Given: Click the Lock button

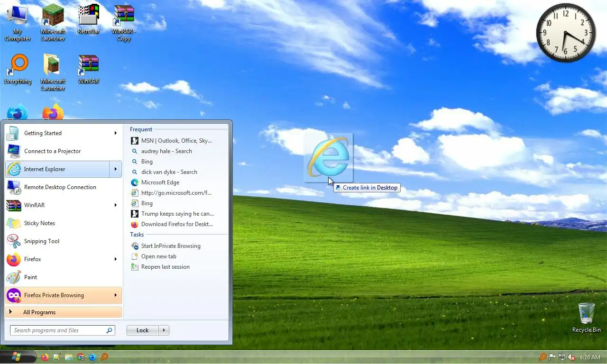Looking at the screenshot, I should click(x=142, y=330).
